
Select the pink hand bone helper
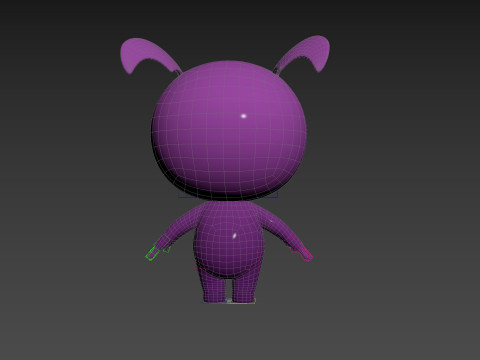pos(306,254)
